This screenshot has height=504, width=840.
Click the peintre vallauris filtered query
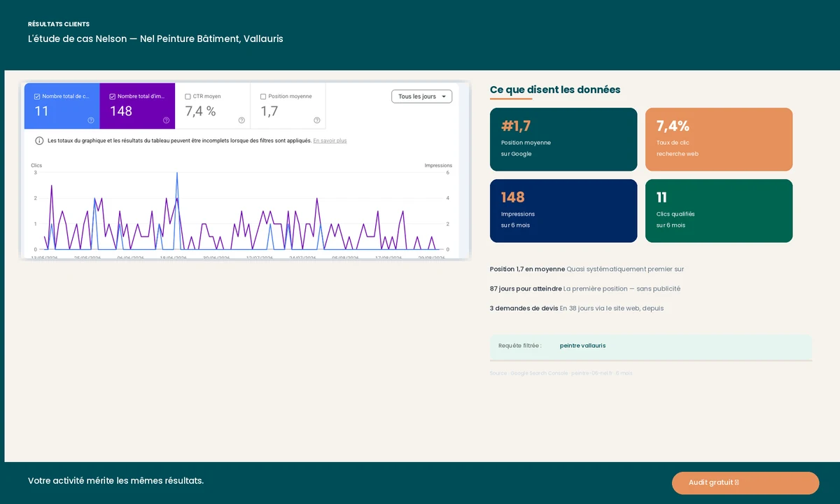582,346
